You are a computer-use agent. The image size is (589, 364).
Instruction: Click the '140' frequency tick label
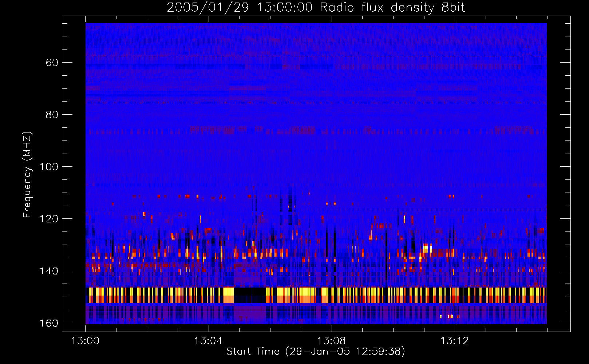tap(48, 271)
